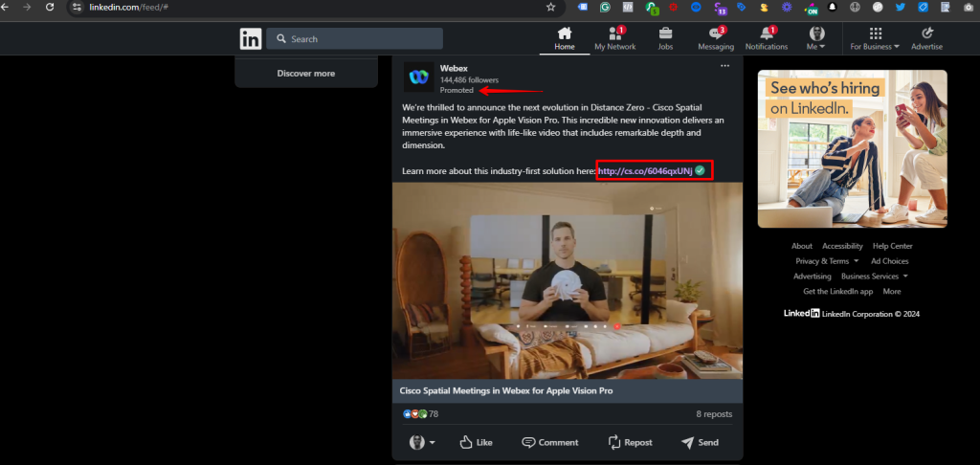Click the LinkedIn logo icon
The height and width of the screenshot is (465, 980).
pos(251,38)
